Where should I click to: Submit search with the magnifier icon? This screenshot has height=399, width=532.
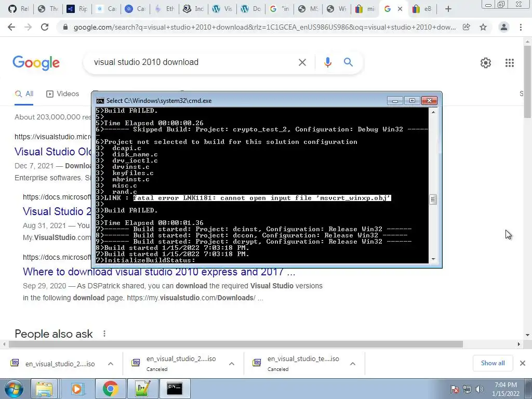(x=348, y=62)
